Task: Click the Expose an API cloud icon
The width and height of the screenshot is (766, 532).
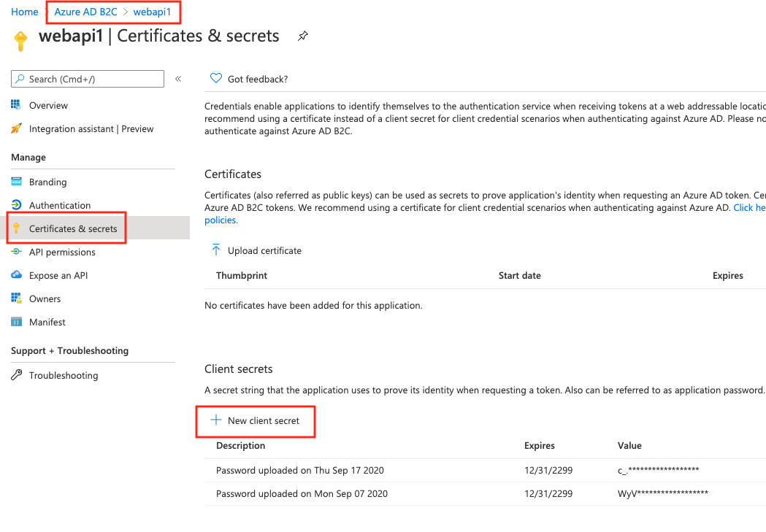Action: pyautogui.click(x=16, y=275)
